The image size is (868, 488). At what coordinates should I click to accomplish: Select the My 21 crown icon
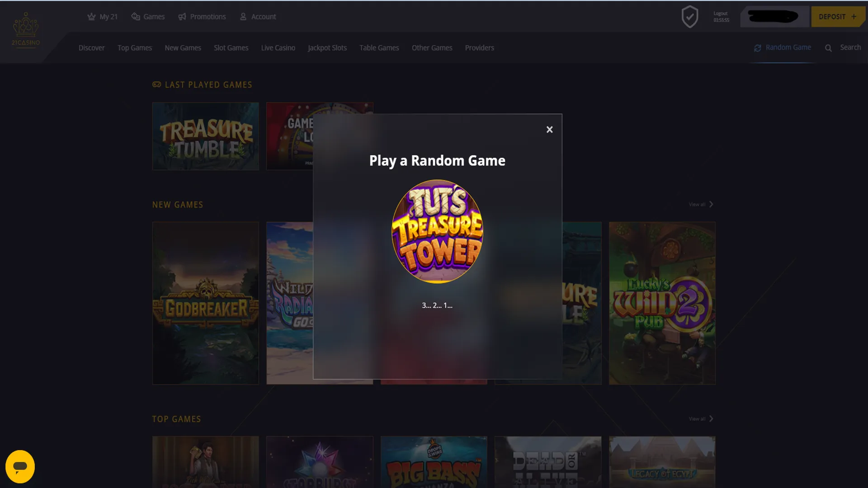point(91,16)
